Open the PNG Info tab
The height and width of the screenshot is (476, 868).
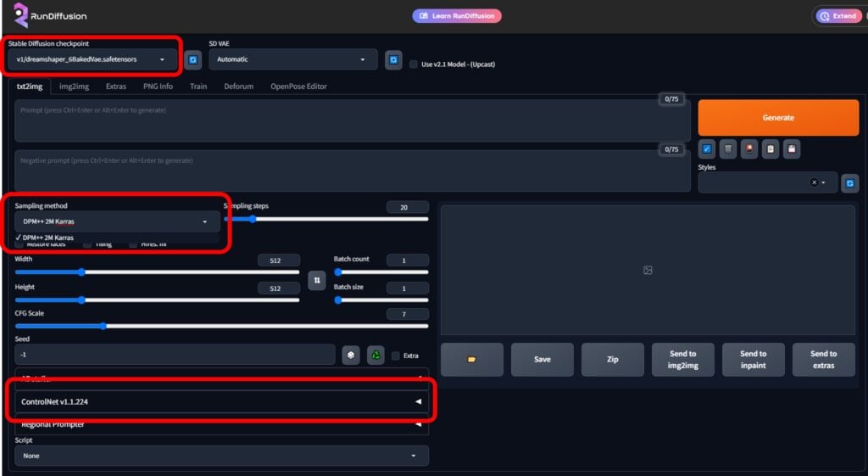coord(158,87)
